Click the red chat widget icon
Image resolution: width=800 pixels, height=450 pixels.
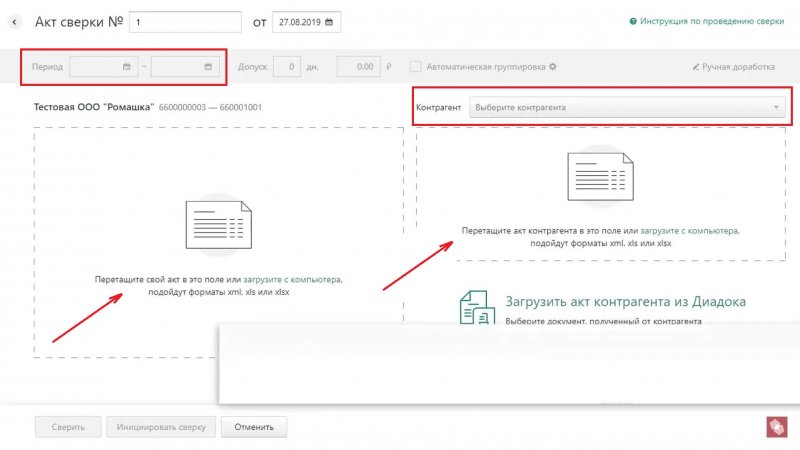776,426
